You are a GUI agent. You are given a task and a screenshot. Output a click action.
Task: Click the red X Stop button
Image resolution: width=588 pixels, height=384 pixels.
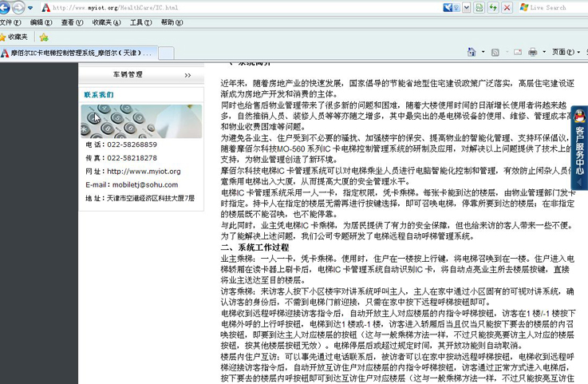tap(507, 7)
